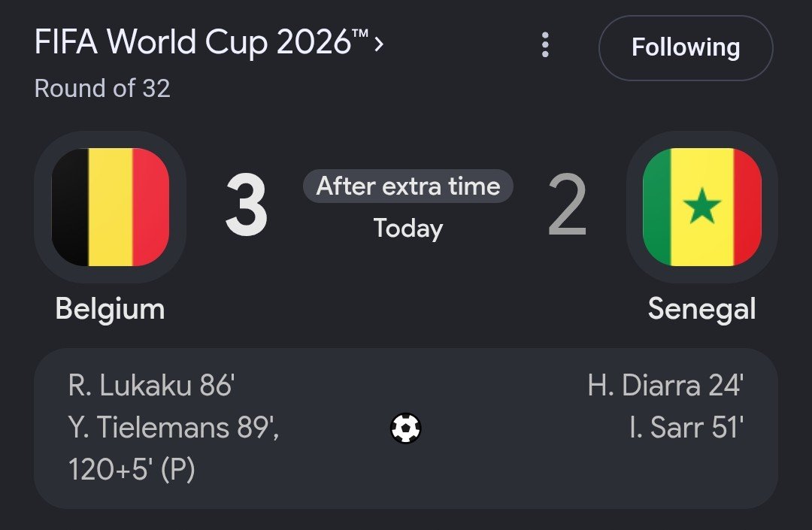
Task: Toggle the Following button
Action: click(x=686, y=47)
